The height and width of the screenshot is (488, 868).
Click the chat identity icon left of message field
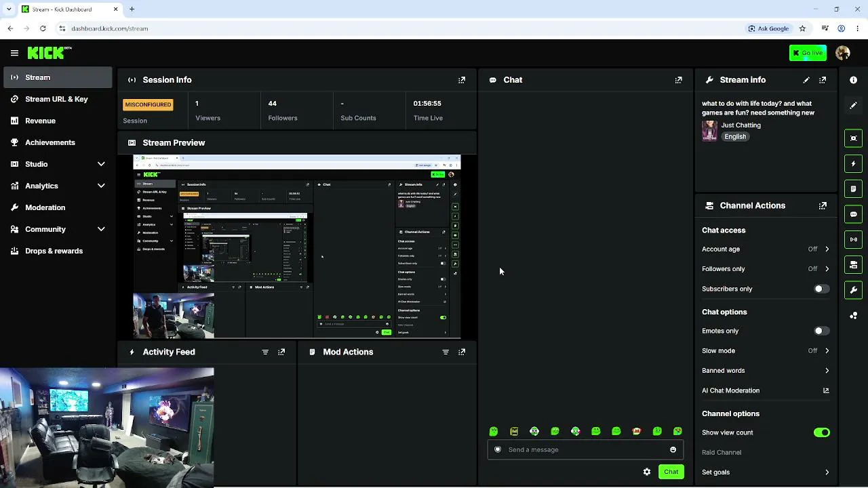(x=498, y=449)
